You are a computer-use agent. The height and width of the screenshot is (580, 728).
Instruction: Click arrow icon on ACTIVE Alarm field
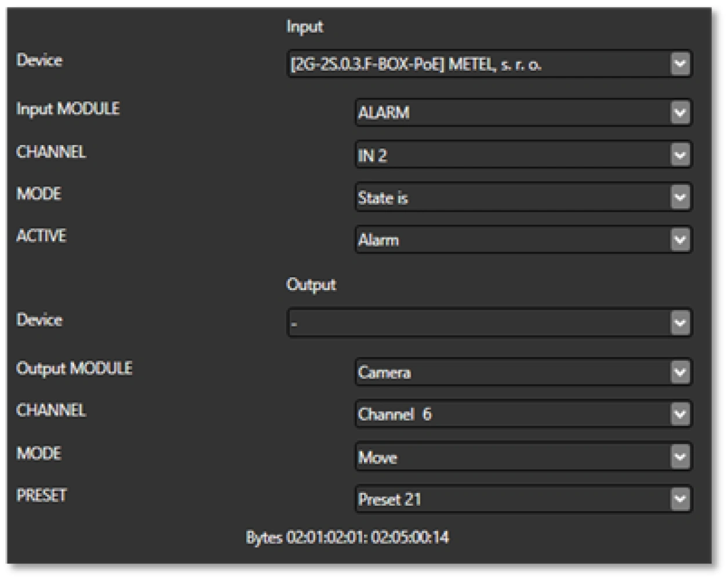tap(680, 240)
